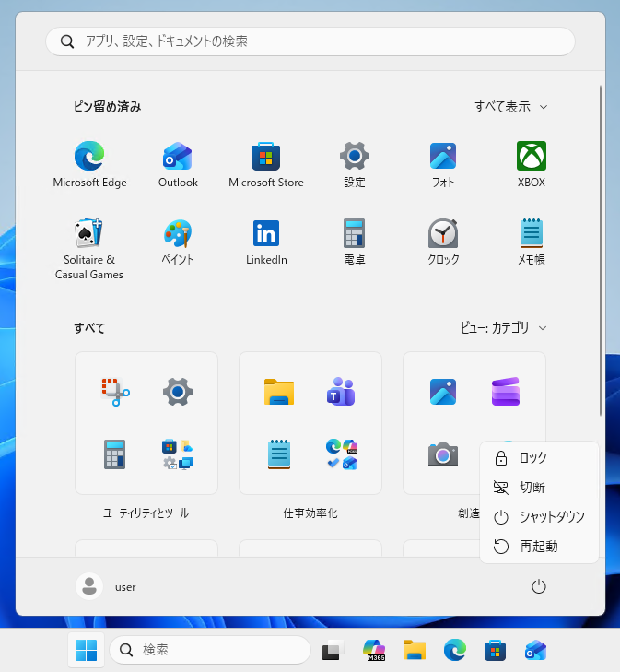
Task: Choose 再起動 from power menu
Action: 539,547
